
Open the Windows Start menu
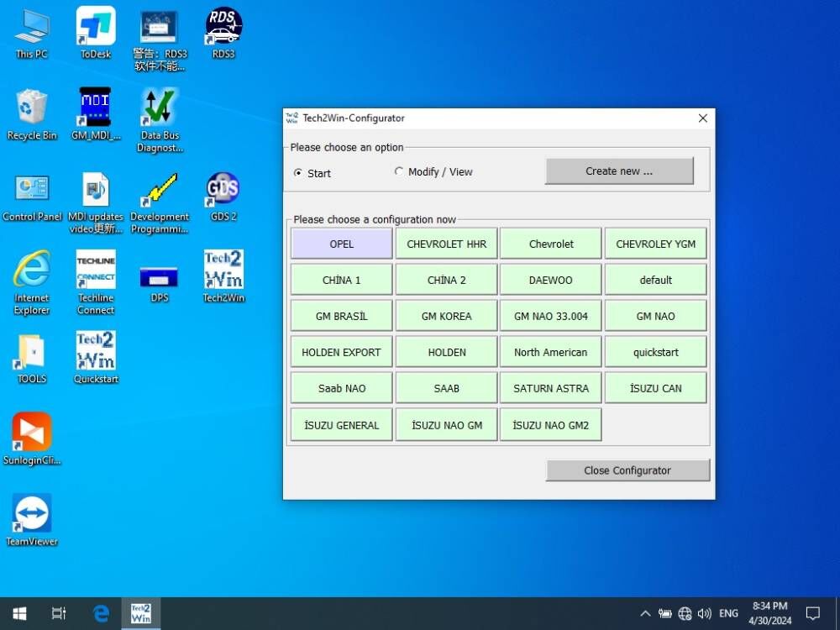coord(20,613)
